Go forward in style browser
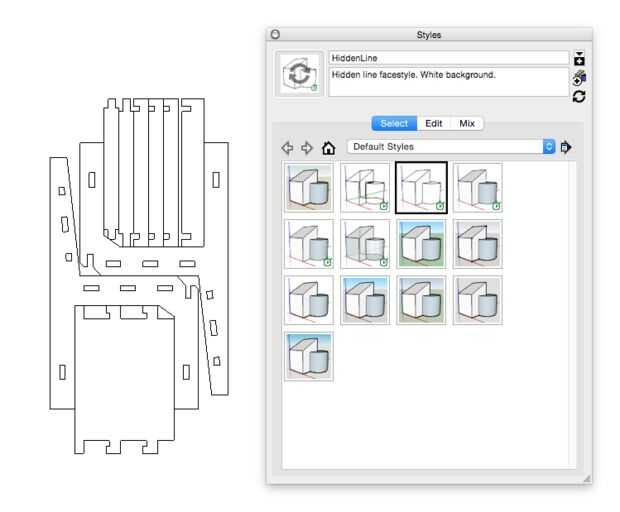 (307, 148)
